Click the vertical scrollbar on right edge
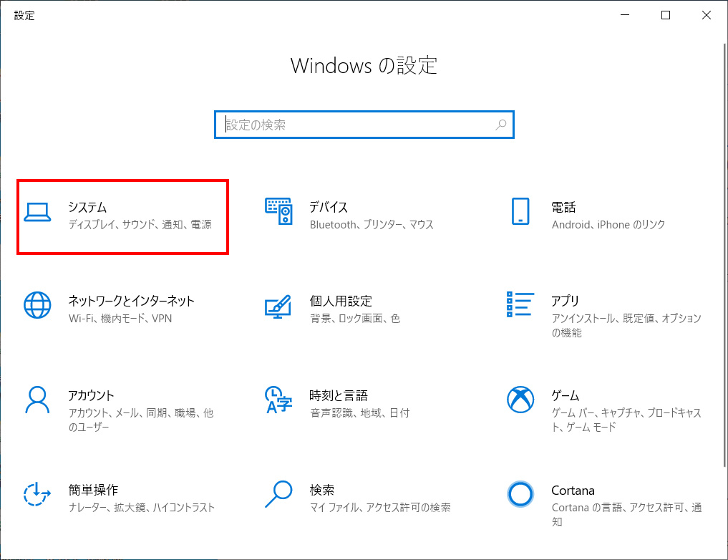 (724, 256)
